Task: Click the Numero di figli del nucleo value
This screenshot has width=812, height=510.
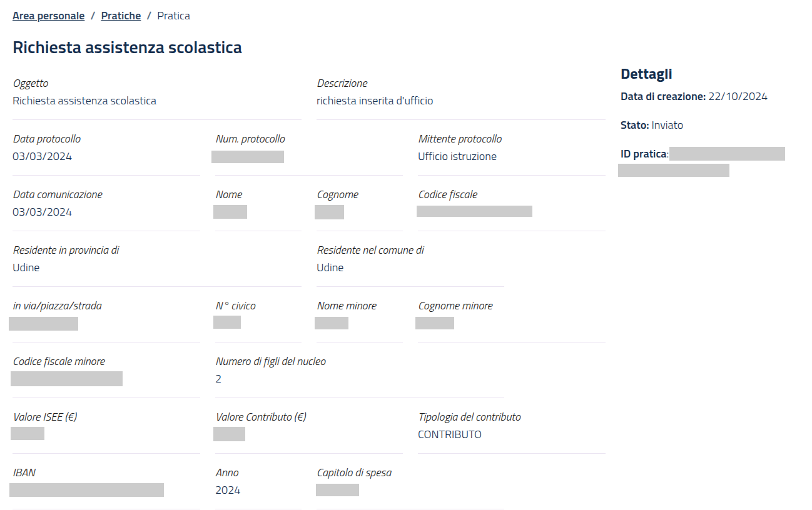Action: [x=218, y=379]
